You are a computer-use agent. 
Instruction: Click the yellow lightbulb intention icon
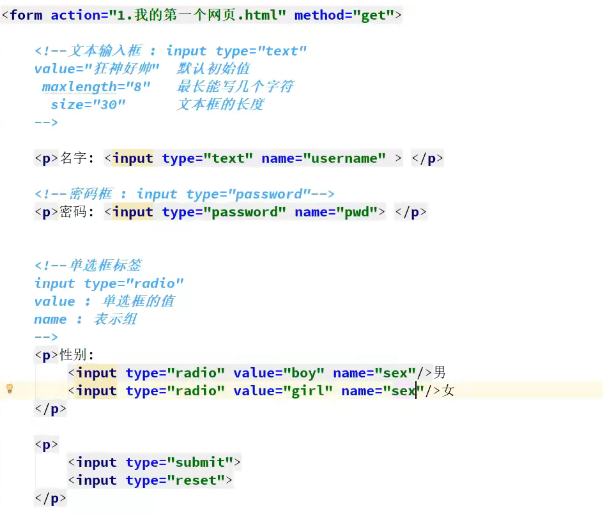(10, 389)
